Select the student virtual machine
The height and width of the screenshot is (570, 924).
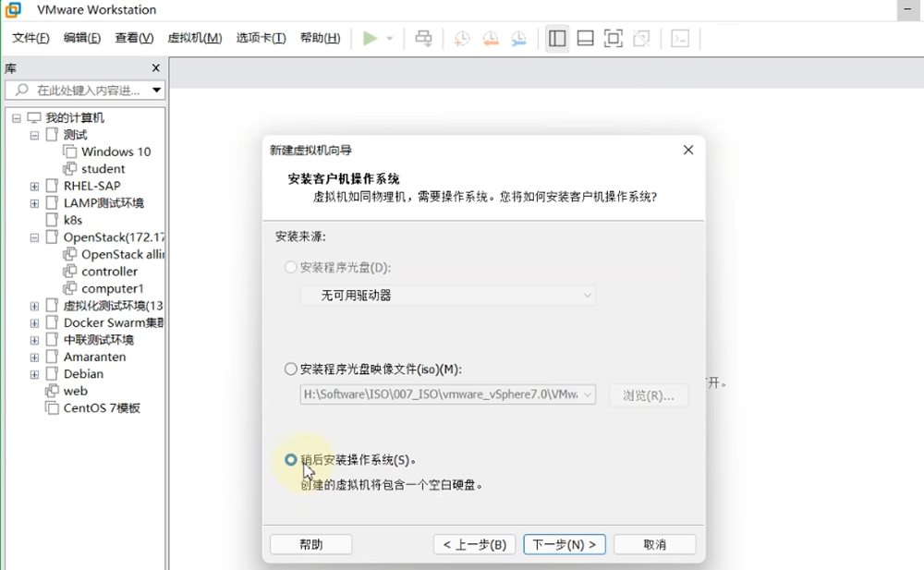(103, 168)
